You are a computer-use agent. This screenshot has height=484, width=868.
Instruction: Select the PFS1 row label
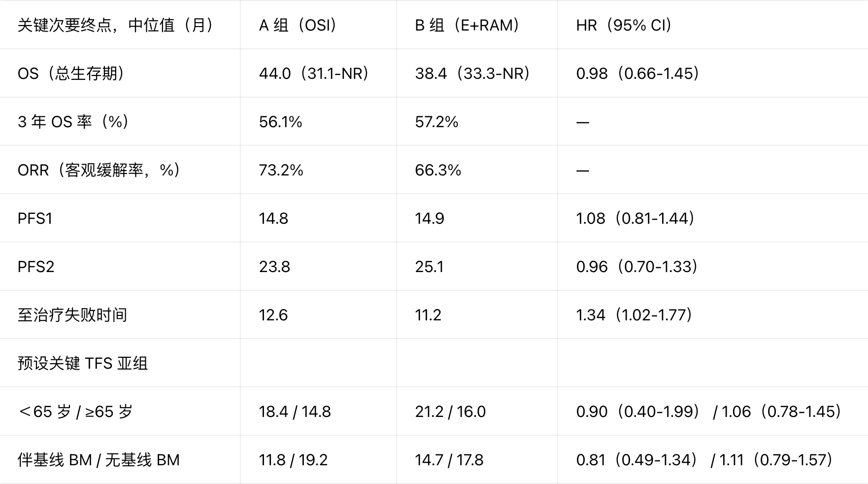click(35, 218)
